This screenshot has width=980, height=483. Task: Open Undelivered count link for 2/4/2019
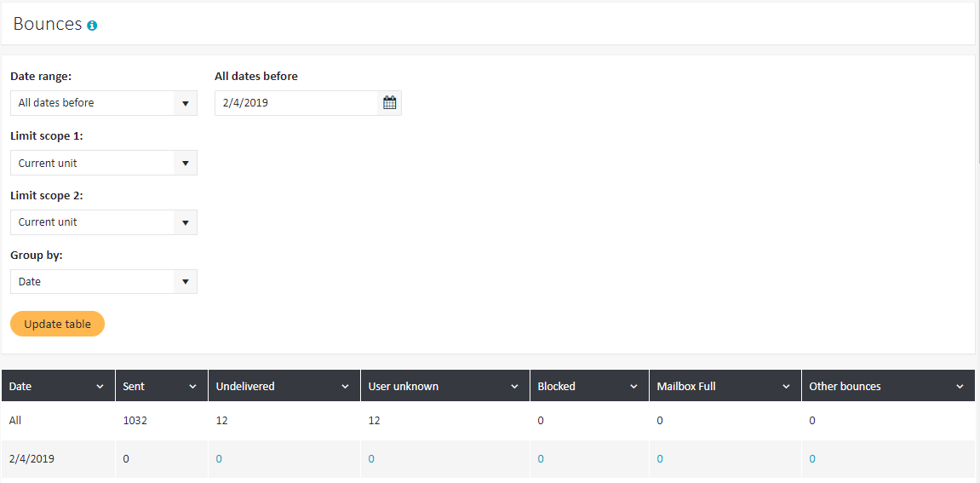(x=219, y=458)
